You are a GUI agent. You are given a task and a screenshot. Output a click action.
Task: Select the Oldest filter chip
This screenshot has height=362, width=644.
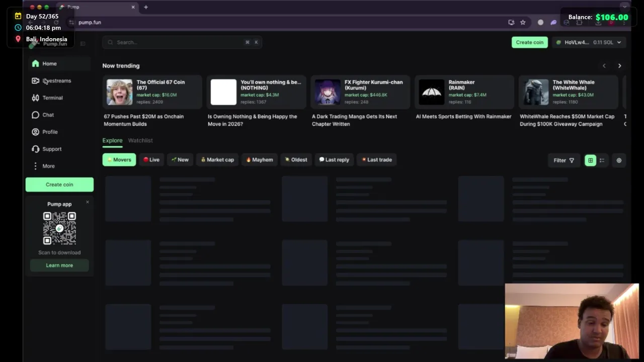[x=296, y=160]
